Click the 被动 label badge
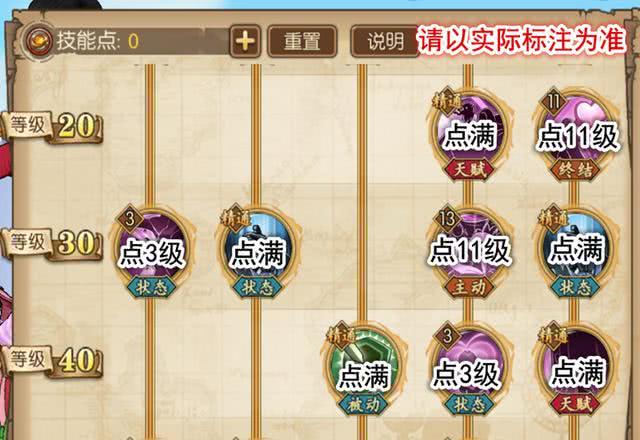The image size is (640, 440). [363, 405]
